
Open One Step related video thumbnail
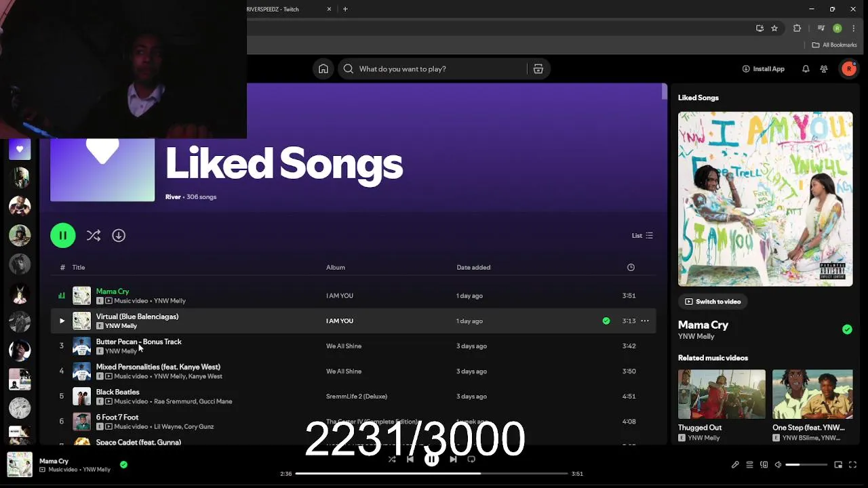(x=812, y=394)
